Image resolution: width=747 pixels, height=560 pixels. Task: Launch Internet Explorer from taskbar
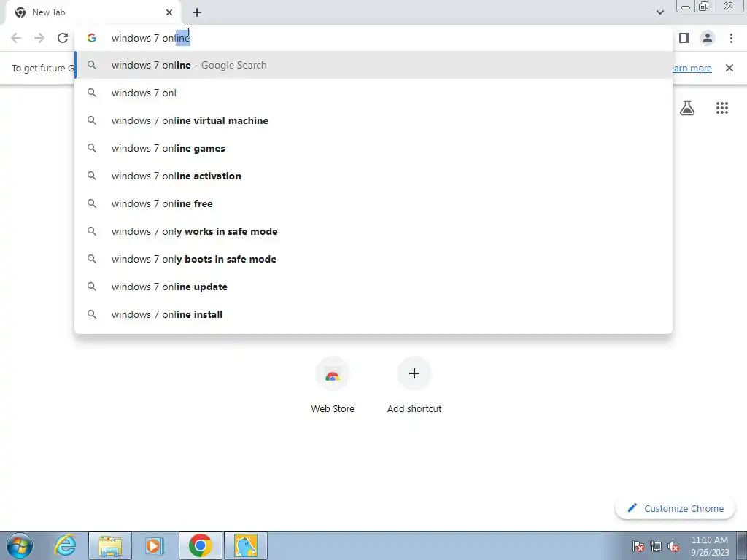click(65, 545)
